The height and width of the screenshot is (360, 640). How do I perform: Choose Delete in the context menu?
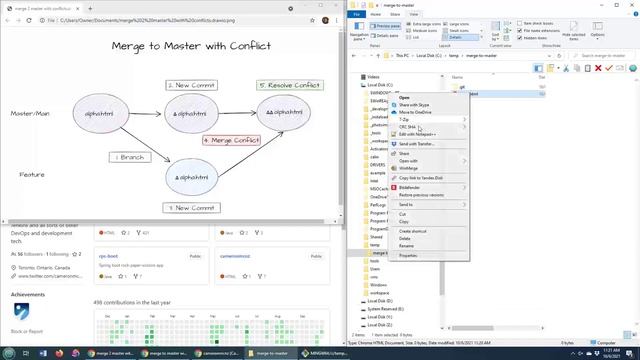(x=404, y=238)
